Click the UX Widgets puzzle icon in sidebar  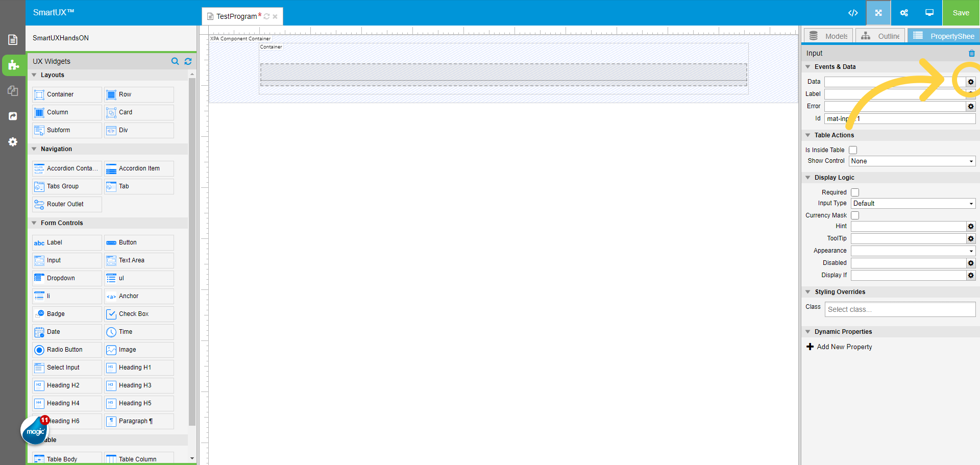pos(13,65)
